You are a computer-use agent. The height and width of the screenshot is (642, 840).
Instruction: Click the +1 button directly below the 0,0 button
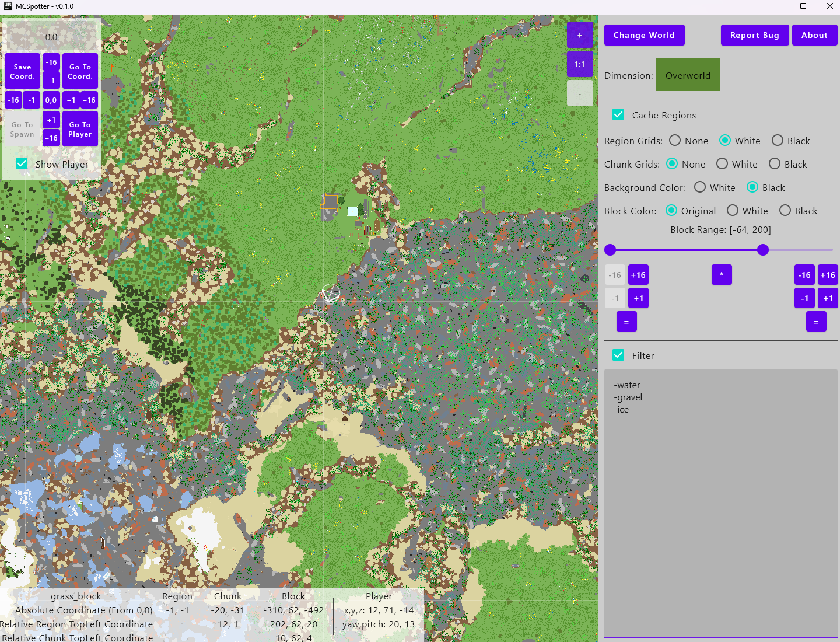coord(51,120)
